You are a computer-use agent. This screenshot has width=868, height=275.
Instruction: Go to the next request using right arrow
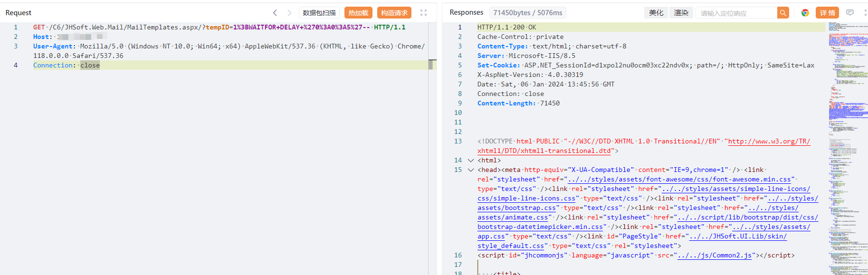pos(289,13)
